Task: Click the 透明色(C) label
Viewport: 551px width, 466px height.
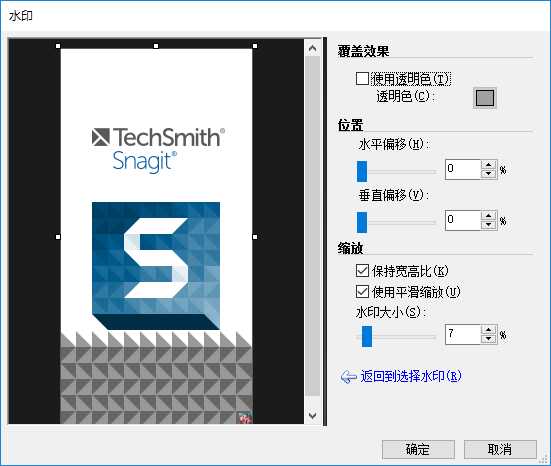Action: click(x=405, y=96)
